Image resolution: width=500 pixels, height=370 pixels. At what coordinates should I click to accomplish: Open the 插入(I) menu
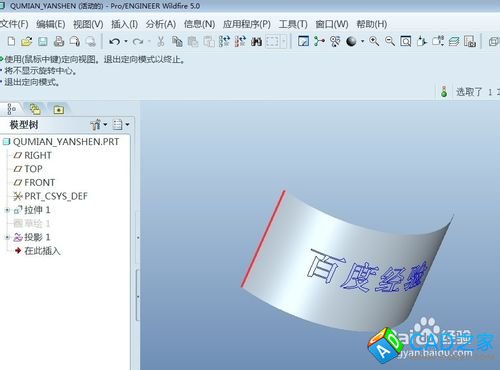pyautogui.click(x=124, y=24)
